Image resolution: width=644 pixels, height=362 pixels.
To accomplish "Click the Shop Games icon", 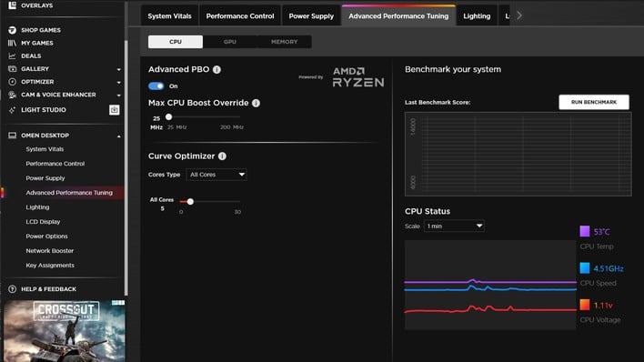I will 13,30.
